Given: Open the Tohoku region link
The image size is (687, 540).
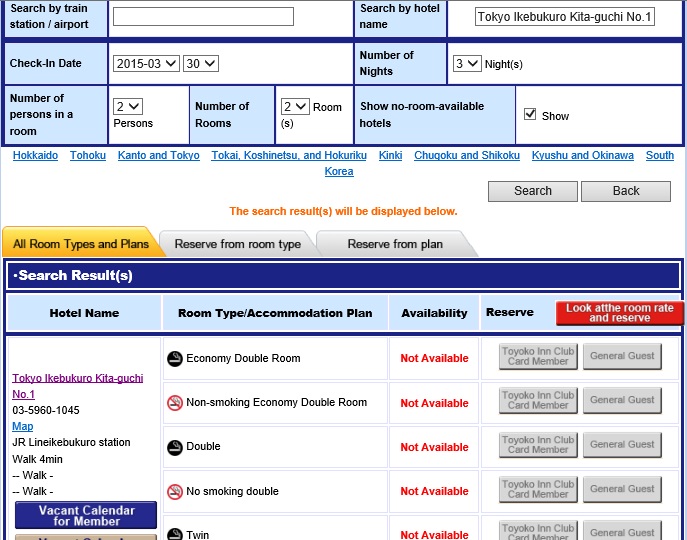Looking at the screenshot, I should [88, 156].
